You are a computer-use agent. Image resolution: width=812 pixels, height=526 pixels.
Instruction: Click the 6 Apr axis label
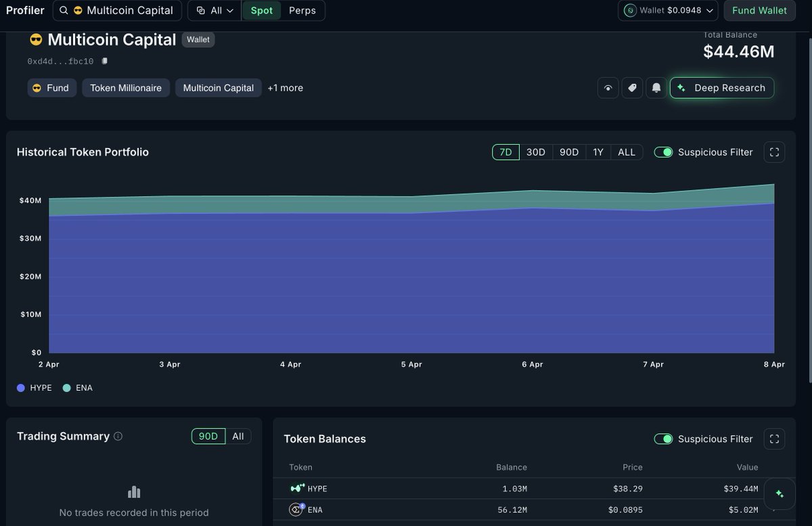tap(533, 364)
